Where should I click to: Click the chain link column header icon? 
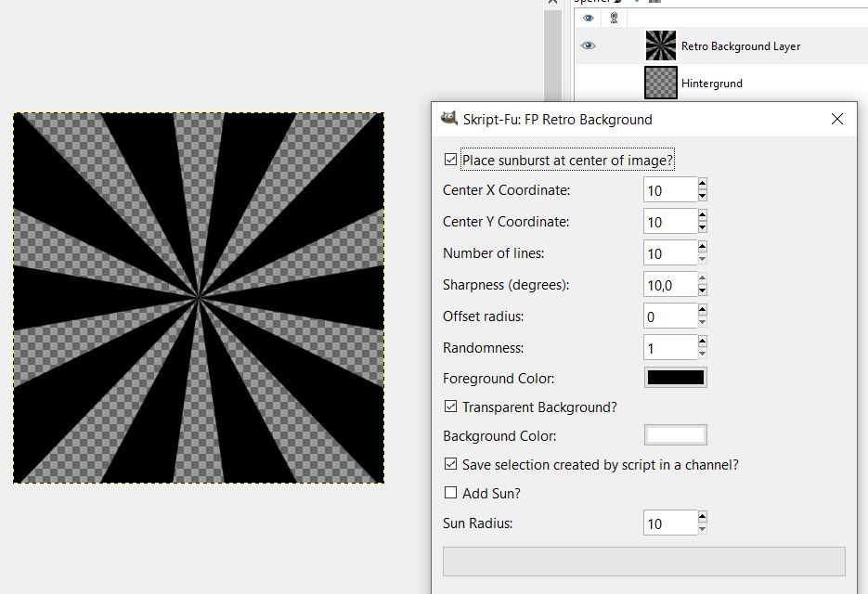614,18
